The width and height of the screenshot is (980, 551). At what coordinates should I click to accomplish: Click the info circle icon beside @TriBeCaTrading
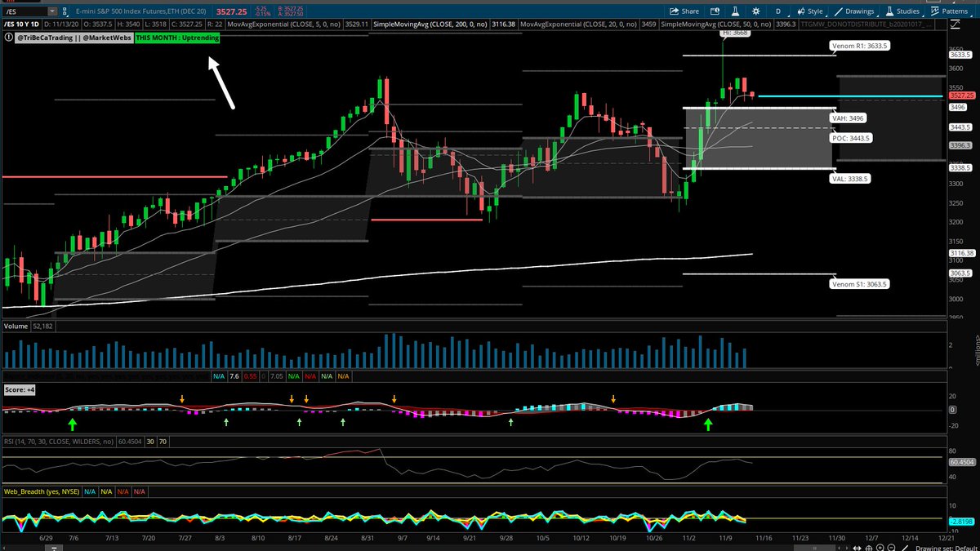tap(8, 38)
